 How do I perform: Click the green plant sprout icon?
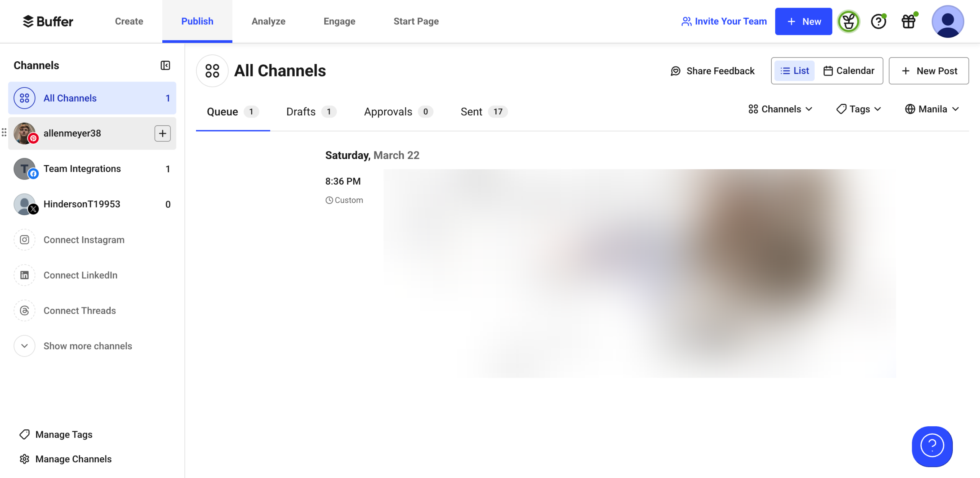(x=848, y=21)
